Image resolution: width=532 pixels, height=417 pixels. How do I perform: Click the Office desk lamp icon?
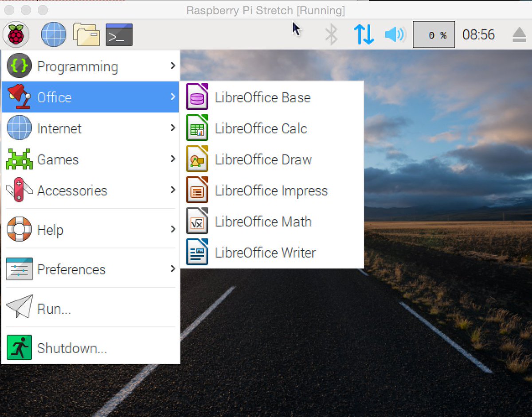(x=19, y=97)
